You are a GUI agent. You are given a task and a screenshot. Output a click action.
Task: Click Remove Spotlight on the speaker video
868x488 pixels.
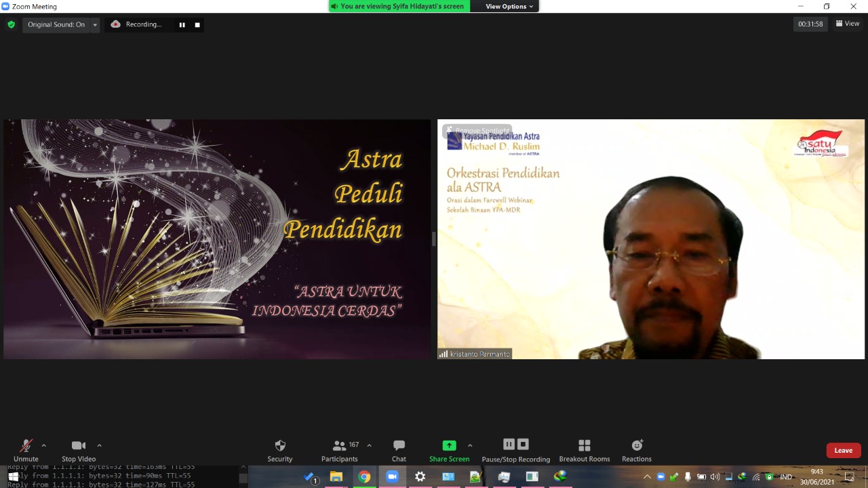click(x=477, y=130)
